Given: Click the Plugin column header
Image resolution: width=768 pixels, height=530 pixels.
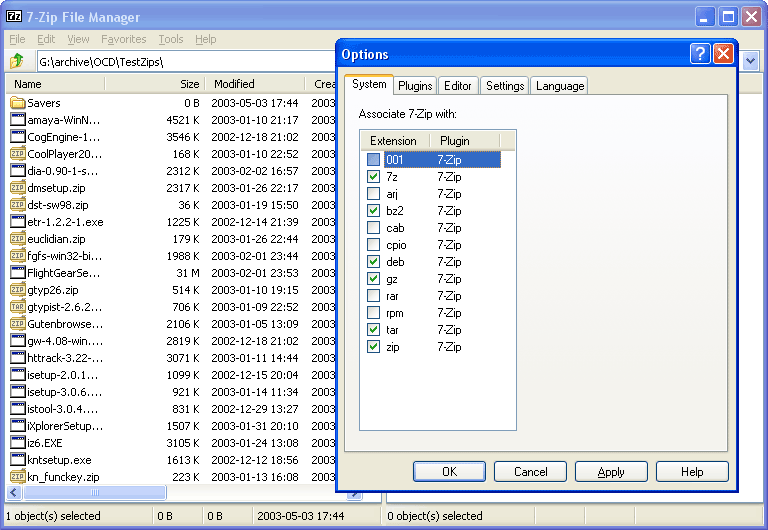Looking at the screenshot, I should coord(465,141).
